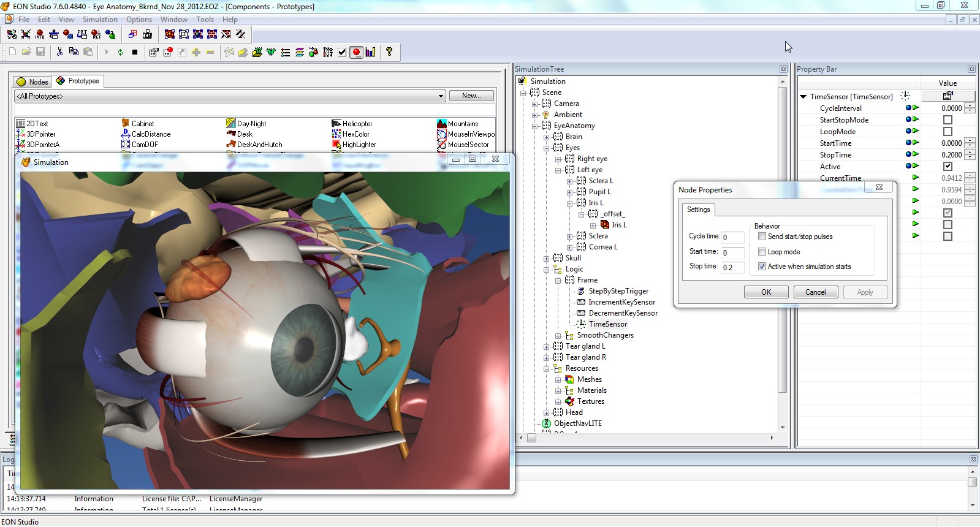Expand the Camera tree node

tap(535, 104)
